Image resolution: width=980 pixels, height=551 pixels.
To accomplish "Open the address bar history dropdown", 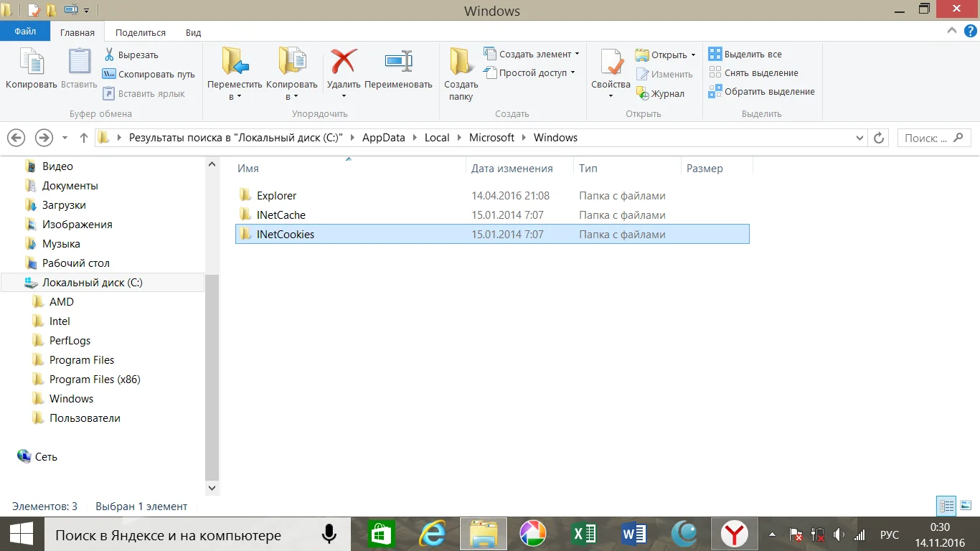I will (860, 138).
